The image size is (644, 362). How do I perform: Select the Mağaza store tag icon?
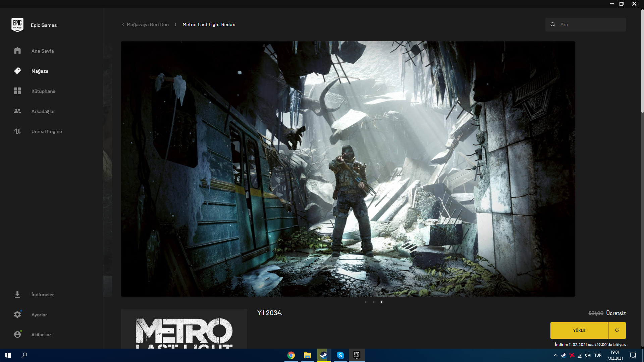pyautogui.click(x=17, y=71)
